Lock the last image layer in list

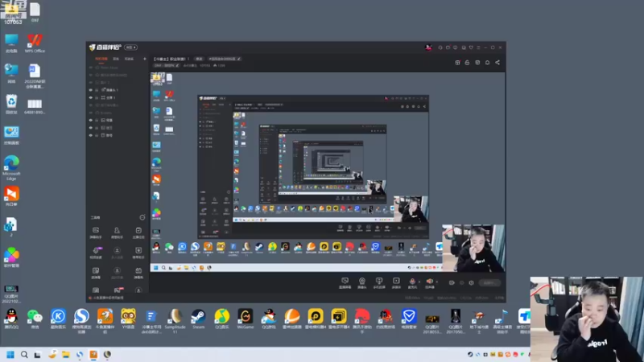tap(97, 135)
